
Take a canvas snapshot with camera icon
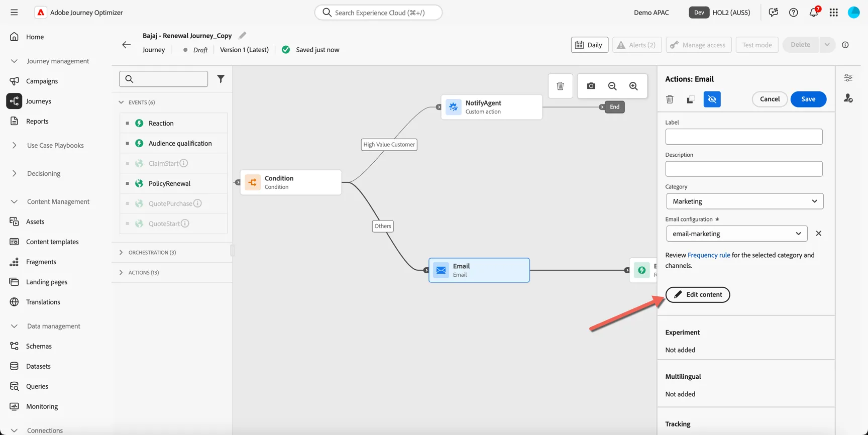click(x=591, y=86)
